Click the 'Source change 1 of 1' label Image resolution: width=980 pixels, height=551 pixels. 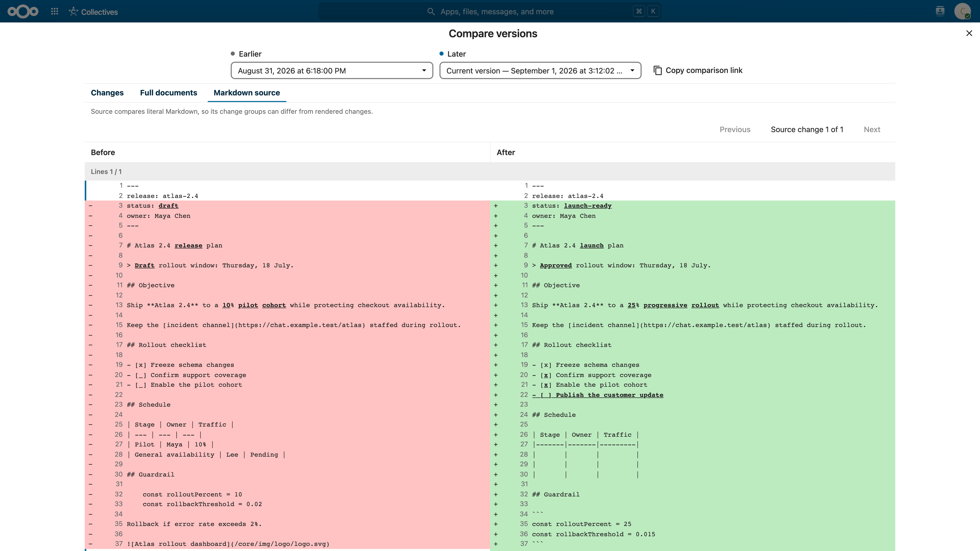(807, 130)
